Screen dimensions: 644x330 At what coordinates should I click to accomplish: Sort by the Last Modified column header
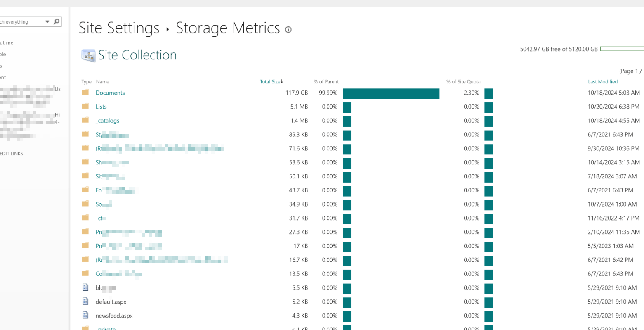point(602,82)
